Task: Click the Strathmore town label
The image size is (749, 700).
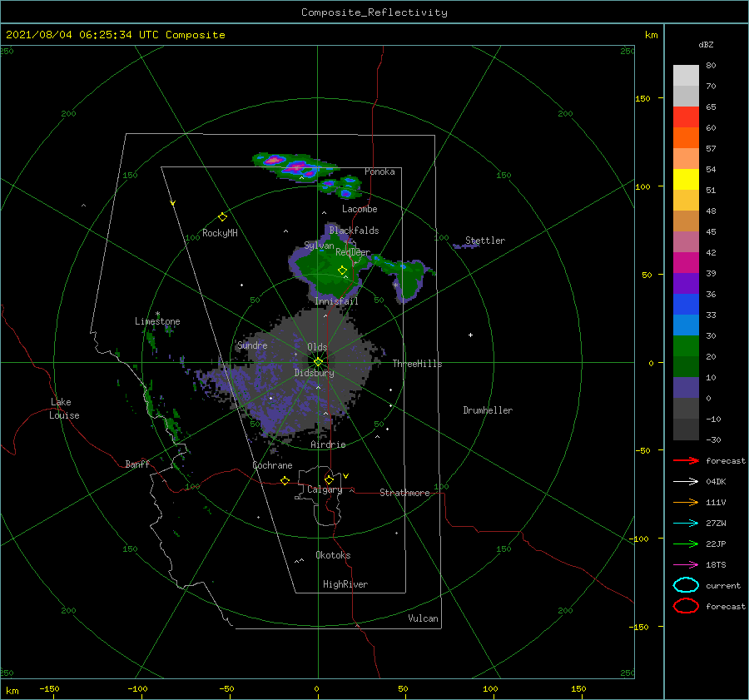Action: 404,493
